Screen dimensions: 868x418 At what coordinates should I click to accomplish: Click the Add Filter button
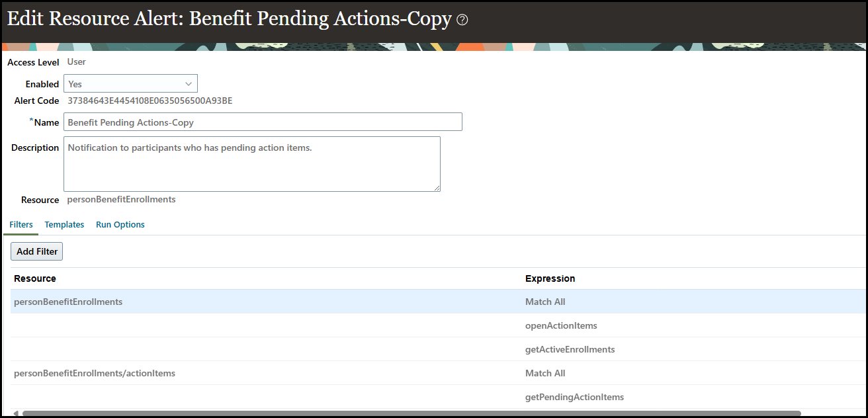(x=36, y=251)
